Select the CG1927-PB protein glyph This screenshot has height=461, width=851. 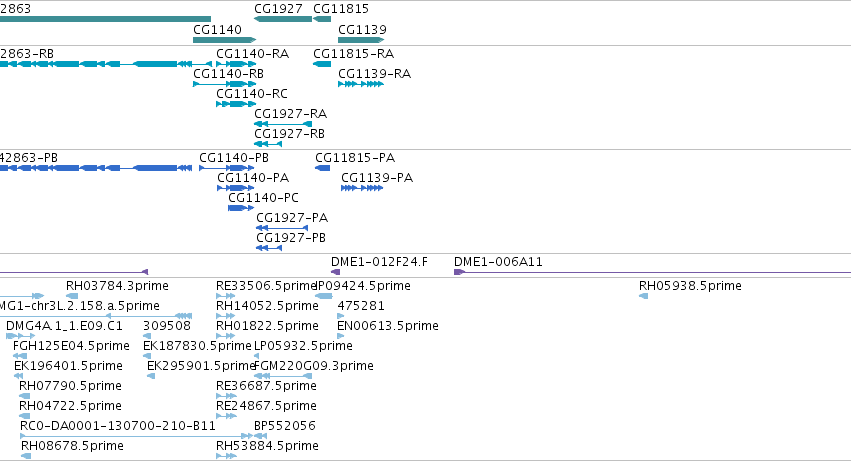click(x=269, y=248)
